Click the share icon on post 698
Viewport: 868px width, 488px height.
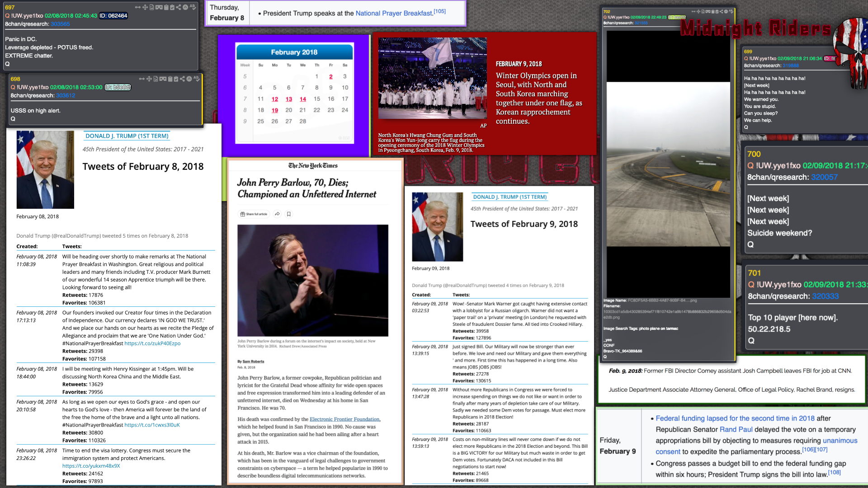click(x=182, y=79)
